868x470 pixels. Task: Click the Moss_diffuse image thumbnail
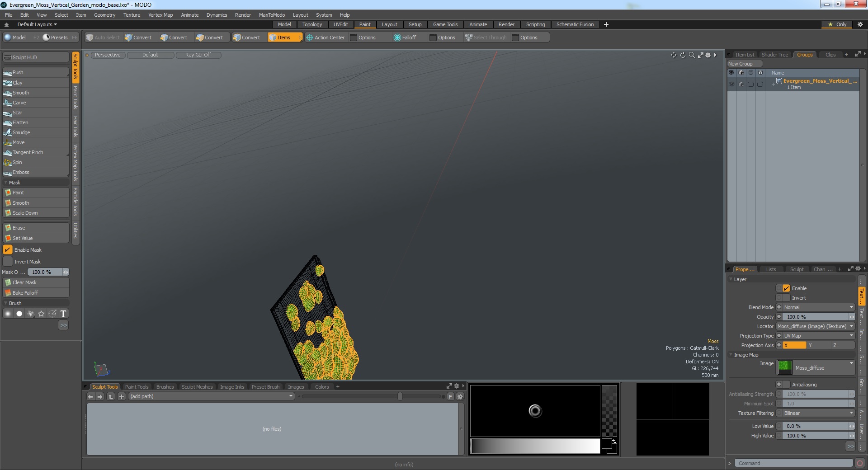785,367
